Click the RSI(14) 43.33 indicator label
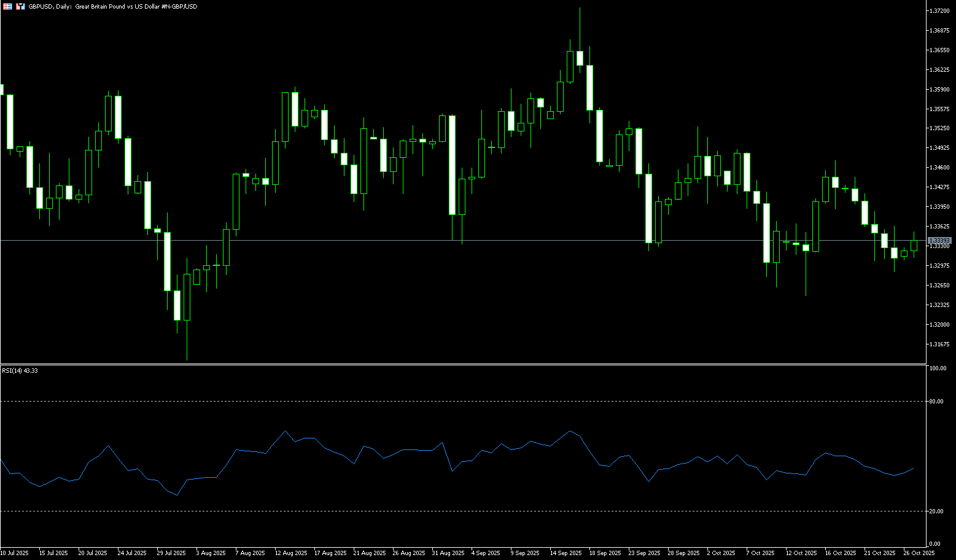 point(20,371)
